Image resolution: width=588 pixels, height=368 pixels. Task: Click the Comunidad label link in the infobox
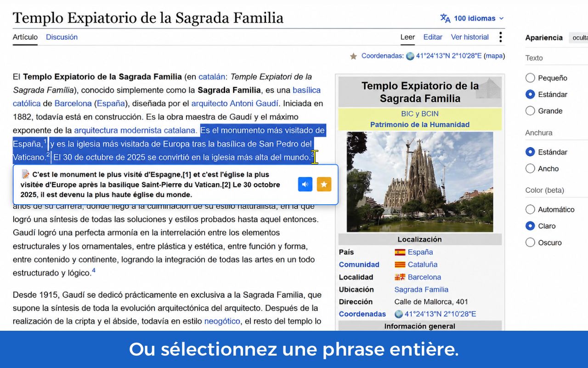(359, 264)
